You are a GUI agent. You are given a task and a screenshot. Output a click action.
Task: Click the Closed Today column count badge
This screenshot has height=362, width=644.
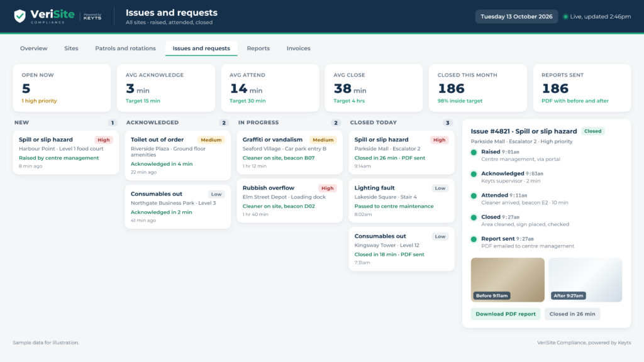448,123
